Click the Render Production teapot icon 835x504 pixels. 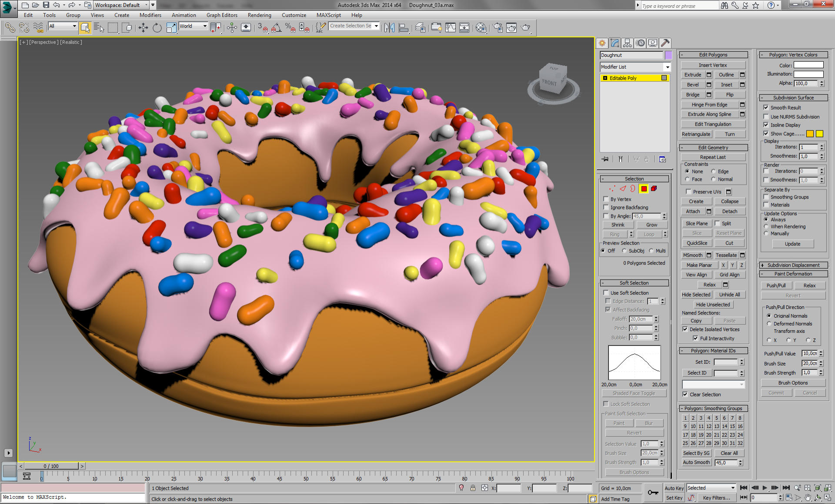[x=526, y=28]
